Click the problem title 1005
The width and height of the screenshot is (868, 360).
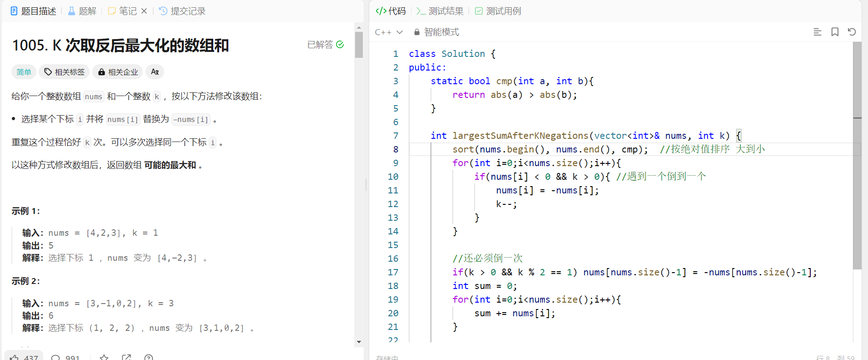pos(120,45)
